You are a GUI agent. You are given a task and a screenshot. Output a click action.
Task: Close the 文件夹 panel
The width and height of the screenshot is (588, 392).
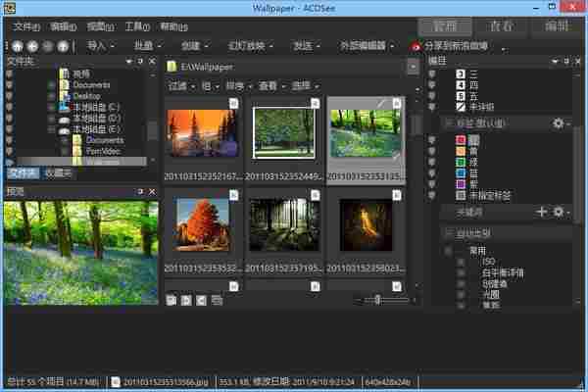point(152,61)
